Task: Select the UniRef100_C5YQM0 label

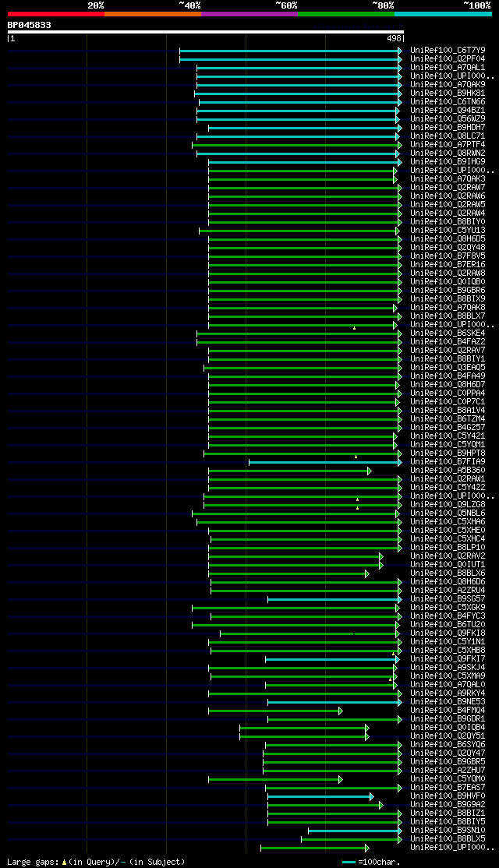Action: coord(448,779)
